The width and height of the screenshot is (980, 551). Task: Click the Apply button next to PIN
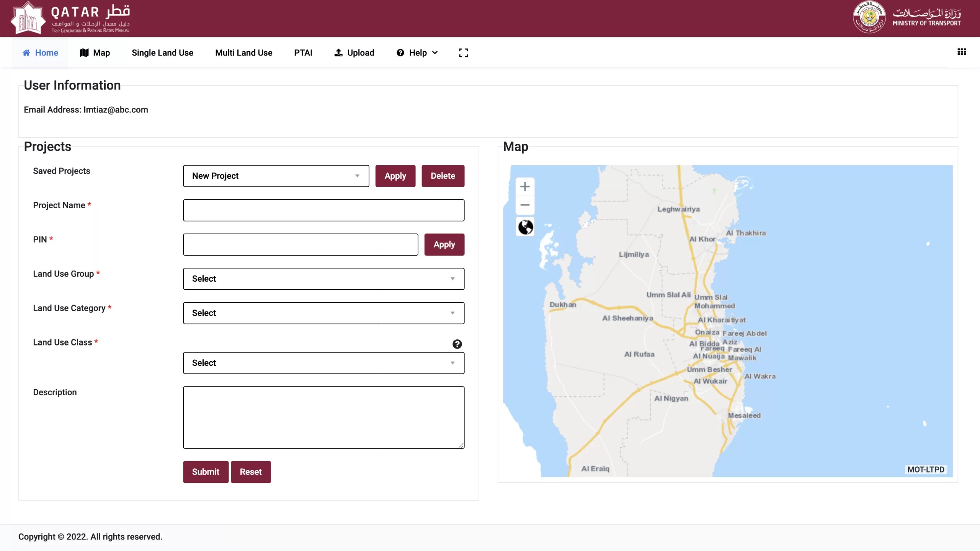444,245
